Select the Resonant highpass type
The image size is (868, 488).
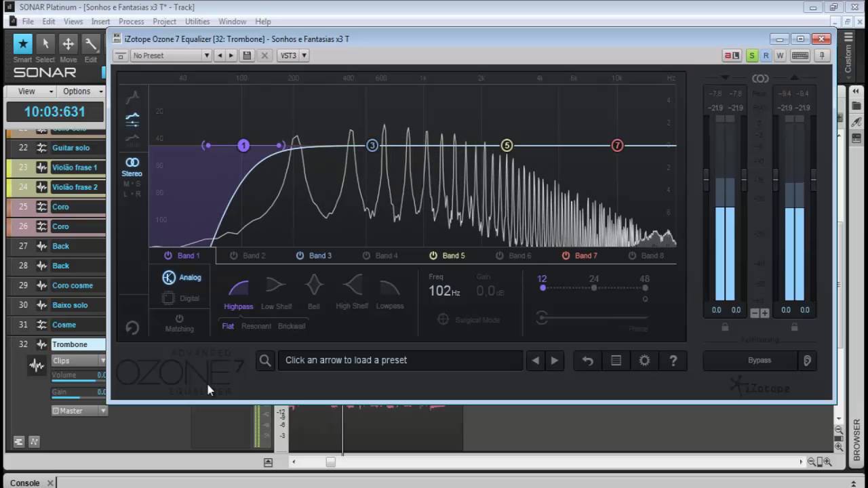[x=256, y=326]
